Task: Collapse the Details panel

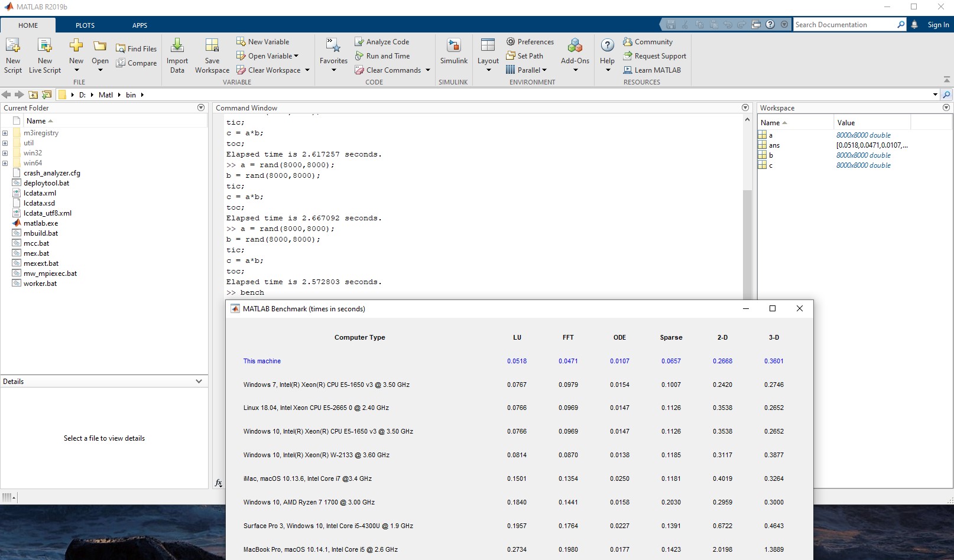Action: (199, 382)
